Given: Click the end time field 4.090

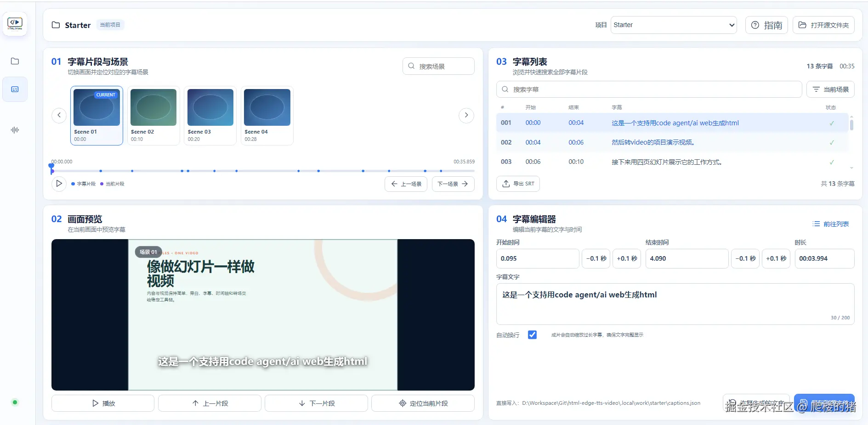Looking at the screenshot, I should [687, 259].
